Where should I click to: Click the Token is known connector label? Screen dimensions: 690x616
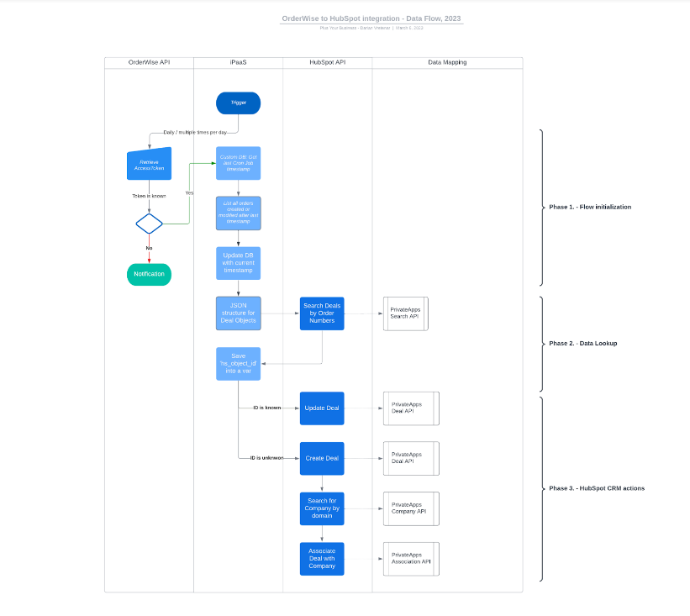pyautogui.click(x=149, y=197)
